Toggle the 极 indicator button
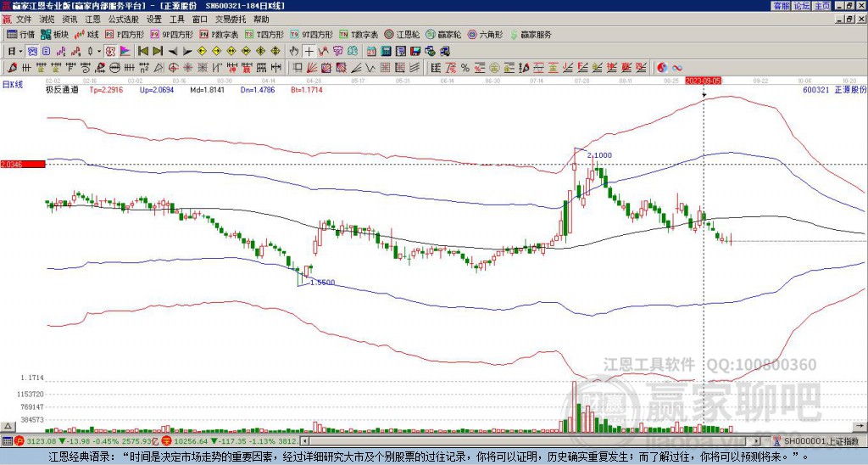 pyautogui.click(x=110, y=51)
